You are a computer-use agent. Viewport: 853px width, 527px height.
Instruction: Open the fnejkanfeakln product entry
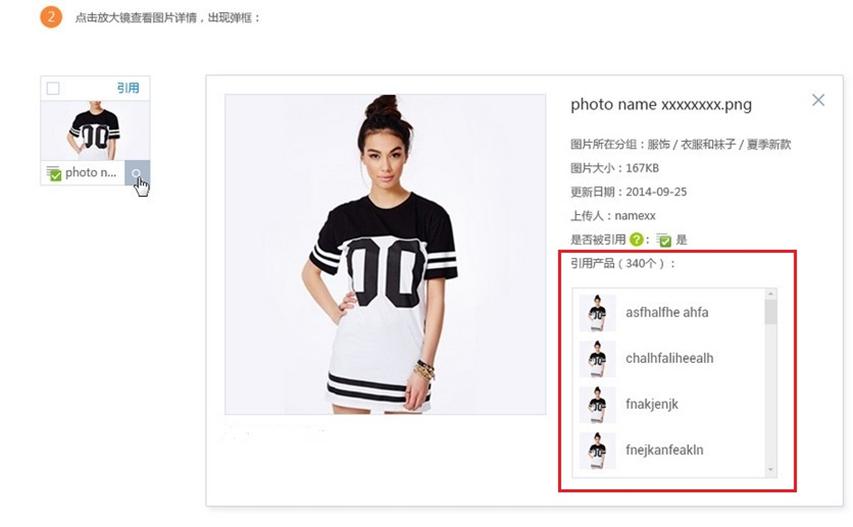pyautogui.click(x=664, y=450)
